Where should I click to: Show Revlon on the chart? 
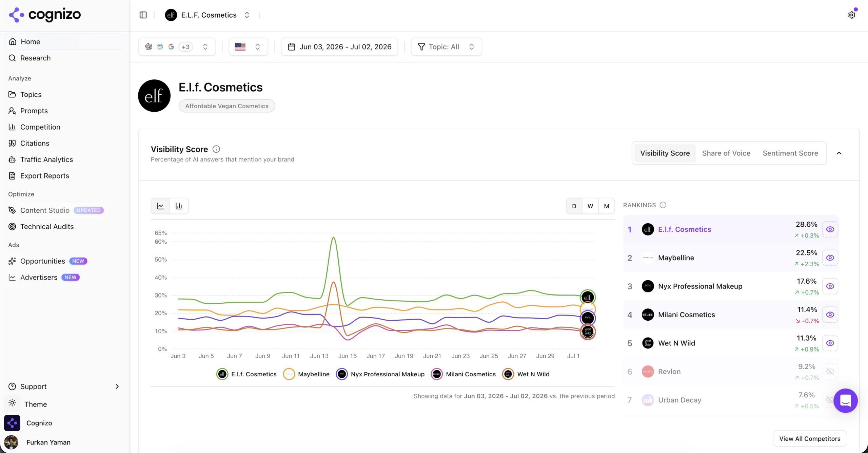pyautogui.click(x=830, y=372)
